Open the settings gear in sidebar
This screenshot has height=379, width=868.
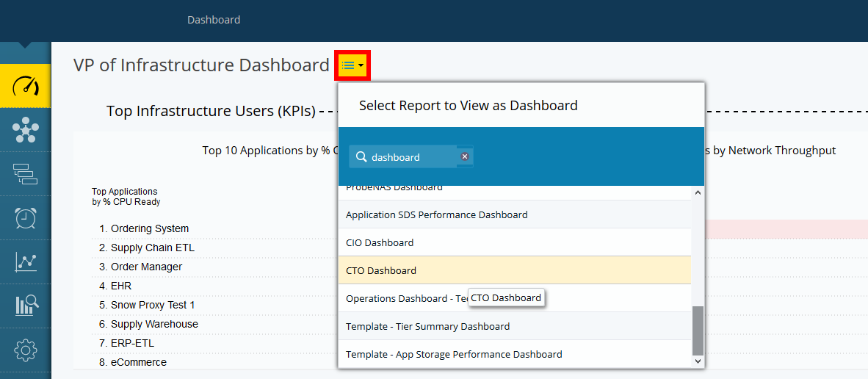(26, 350)
